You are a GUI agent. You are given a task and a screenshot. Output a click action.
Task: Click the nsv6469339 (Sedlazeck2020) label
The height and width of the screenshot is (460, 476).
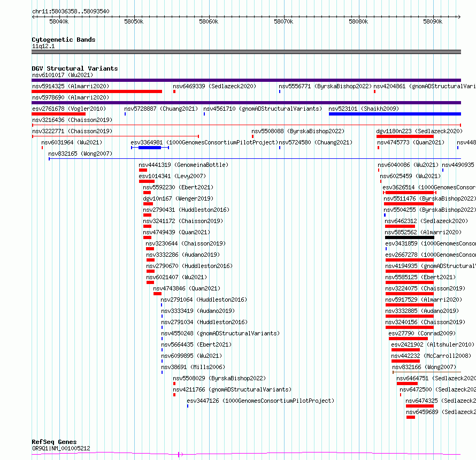coord(214,86)
